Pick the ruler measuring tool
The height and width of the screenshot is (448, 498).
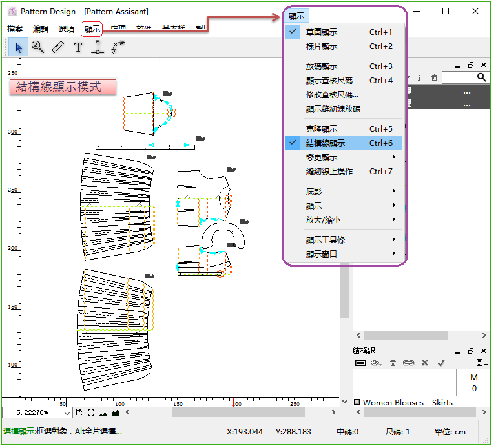click(x=58, y=46)
